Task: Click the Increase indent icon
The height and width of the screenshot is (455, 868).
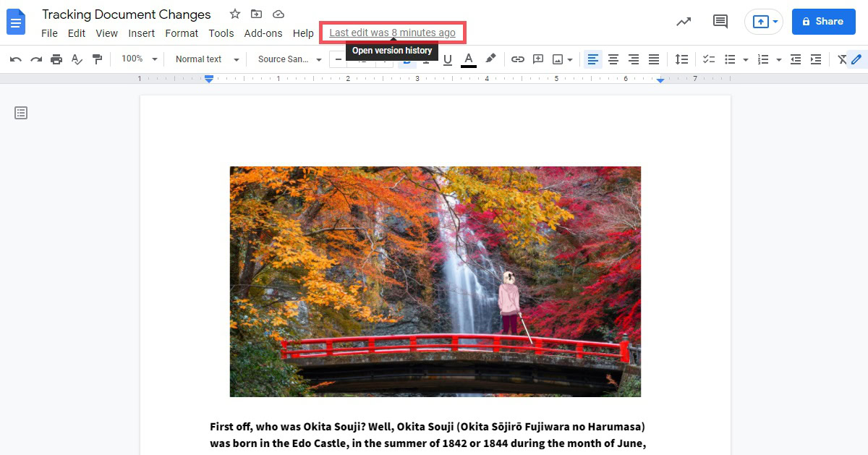Action: (816, 59)
